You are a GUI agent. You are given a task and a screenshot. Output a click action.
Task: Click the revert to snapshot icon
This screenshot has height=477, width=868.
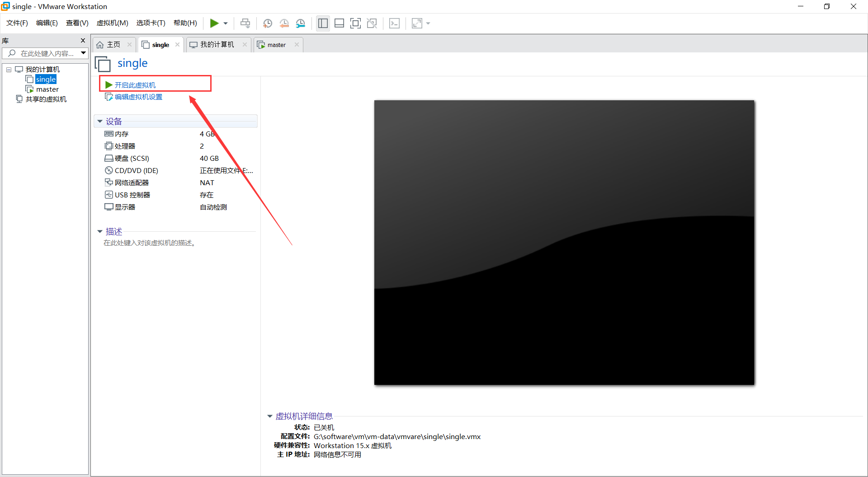[x=284, y=23]
